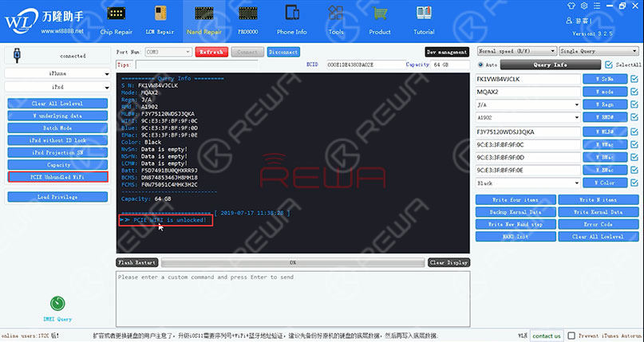Click the Batch Mode button
Screen dimensions: 644x342
click(x=58, y=128)
